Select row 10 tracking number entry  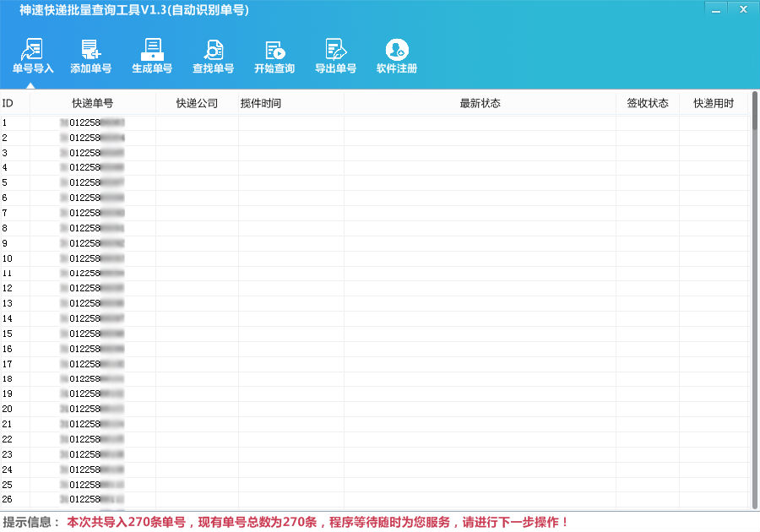pyautogui.click(x=92, y=258)
